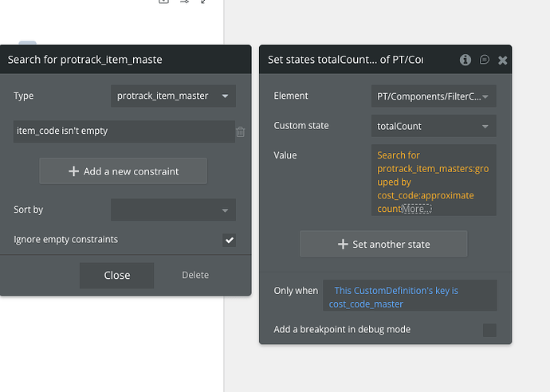Open the Custom state totalCount dropdown

[x=434, y=126]
